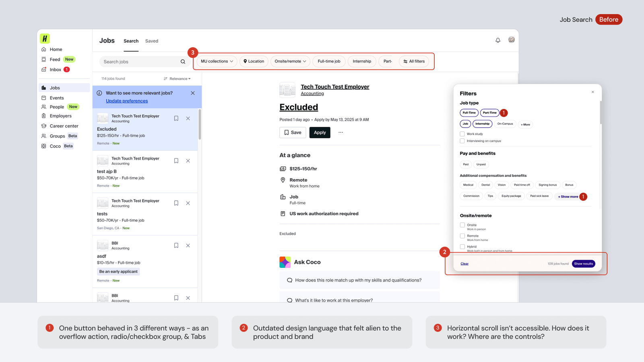Ask how this role matches my skills
This screenshot has height=362, width=644.
pos(359,280)
